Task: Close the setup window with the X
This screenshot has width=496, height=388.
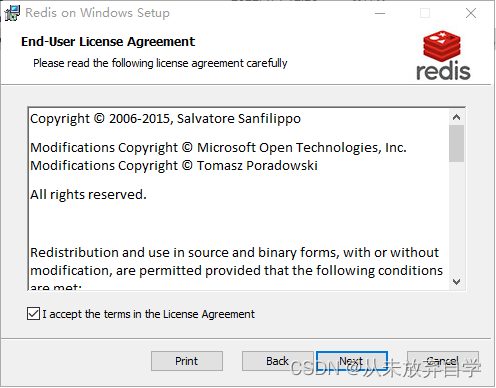Action: pos(471,13)
